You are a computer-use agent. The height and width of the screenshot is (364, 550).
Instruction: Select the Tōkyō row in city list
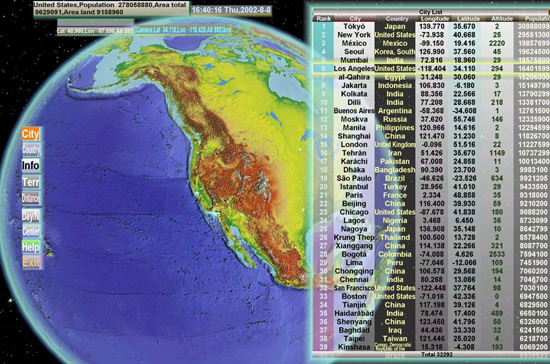431,26
